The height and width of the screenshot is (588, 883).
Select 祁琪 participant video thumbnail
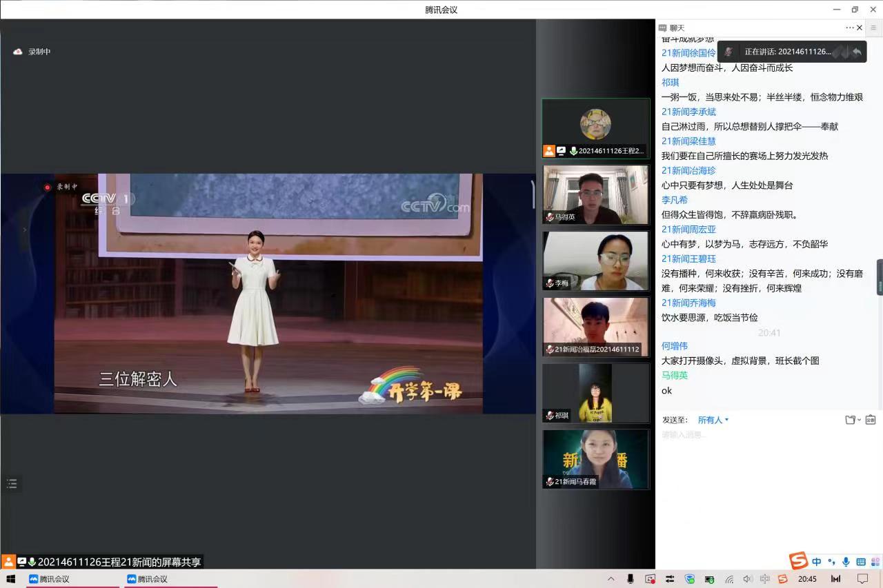[x=596, y=394]
